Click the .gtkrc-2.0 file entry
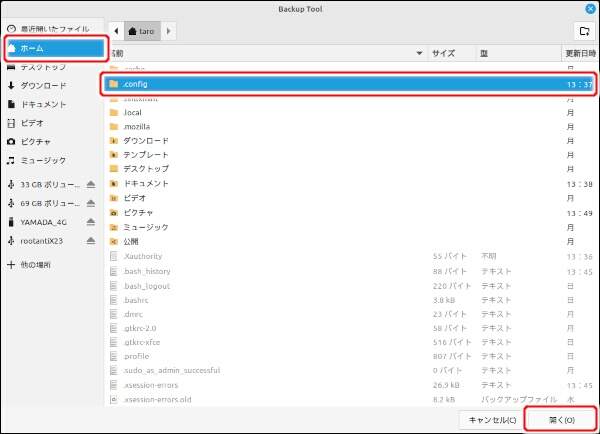The width and height of the screenshot is (600, 434). coord(349,328)
